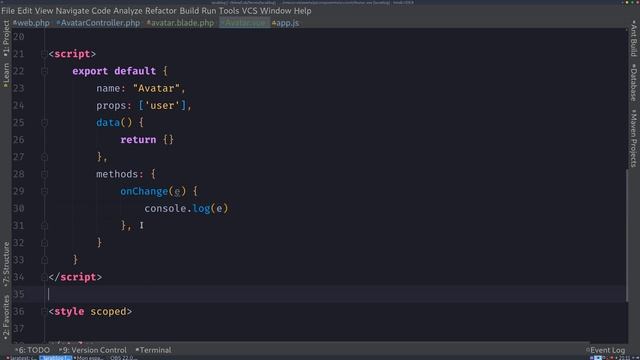Click the closing script tag on line 34
This screenshot has width=640, height=360.
[75, 277]
